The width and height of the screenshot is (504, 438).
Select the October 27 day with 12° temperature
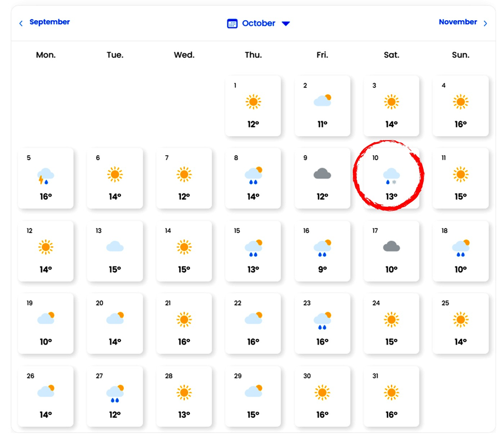point(115,396)
